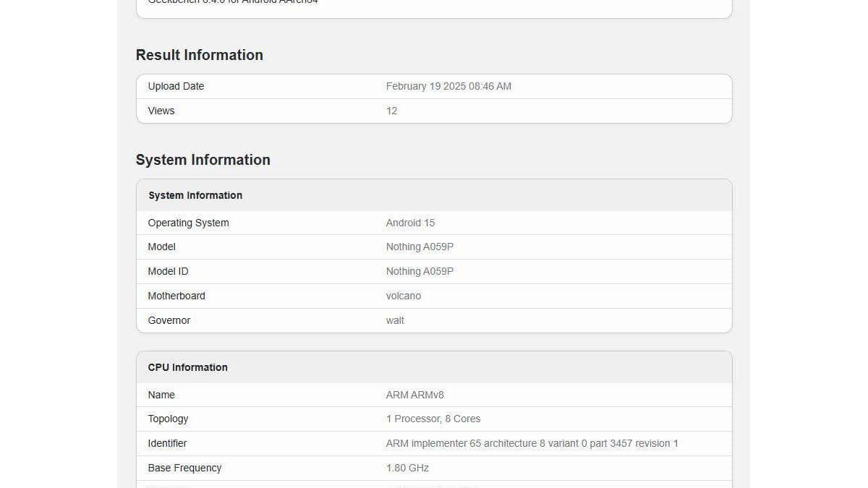This screenshot has width=868, height=488.
Task: Click the Base Frequency label
Action: coord(184,468)
